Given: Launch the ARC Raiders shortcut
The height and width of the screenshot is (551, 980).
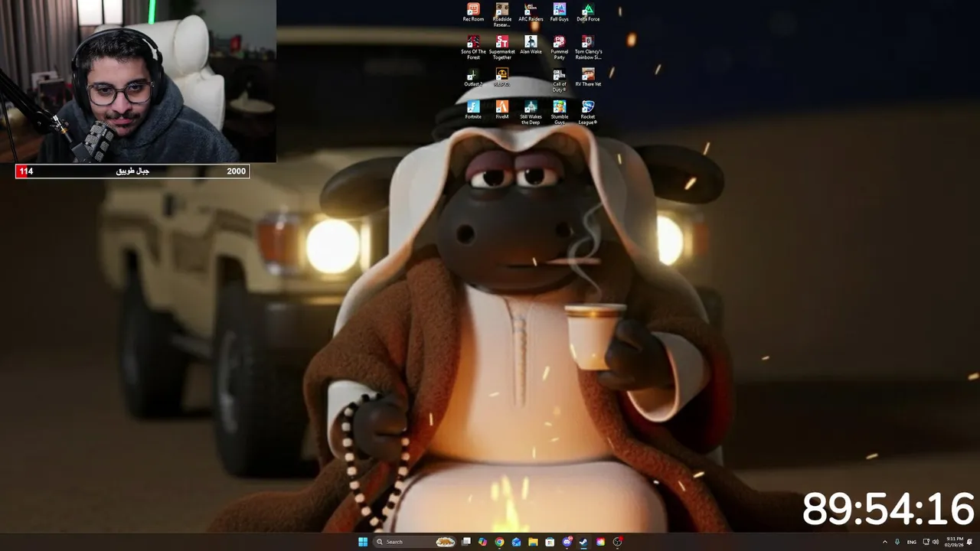Looking at the screenshot, I should tap(531, 12).
